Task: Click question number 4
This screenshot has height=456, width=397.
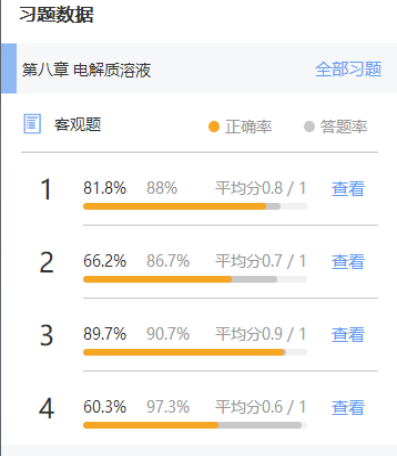Action: 46,408
